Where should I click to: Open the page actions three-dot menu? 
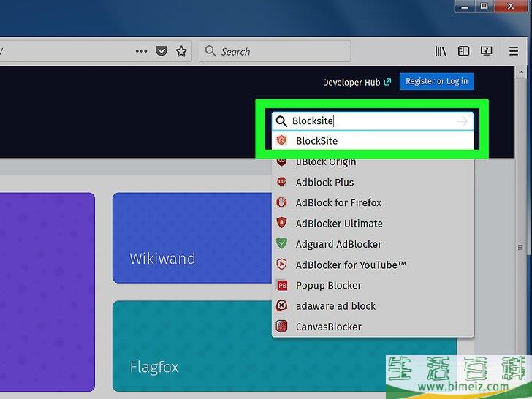141,51
